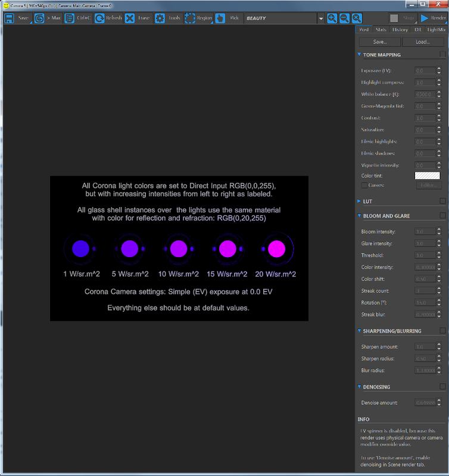Screen dimensions: 449x476
Task: Zoom out the render view
Action: point(344,18)
